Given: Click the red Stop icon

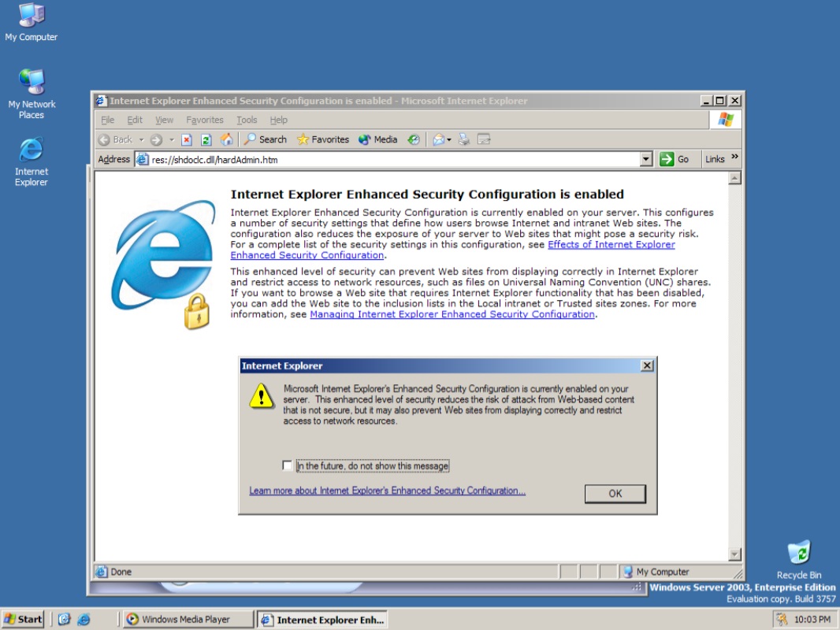Looking at the screenshot, I should (x=187, y=139).
